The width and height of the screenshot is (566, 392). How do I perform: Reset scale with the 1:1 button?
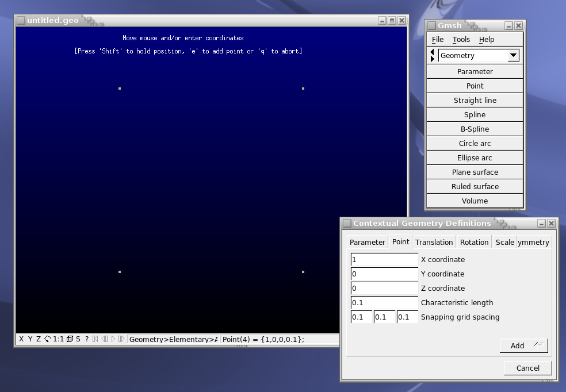(58, 339)
